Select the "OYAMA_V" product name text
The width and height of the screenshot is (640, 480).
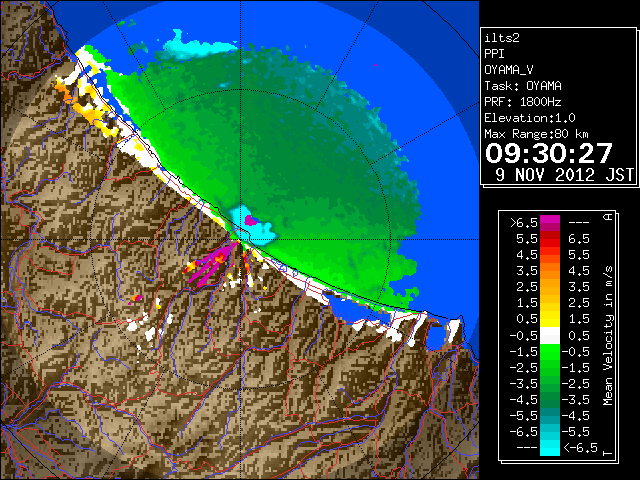[x=509, y=70]
